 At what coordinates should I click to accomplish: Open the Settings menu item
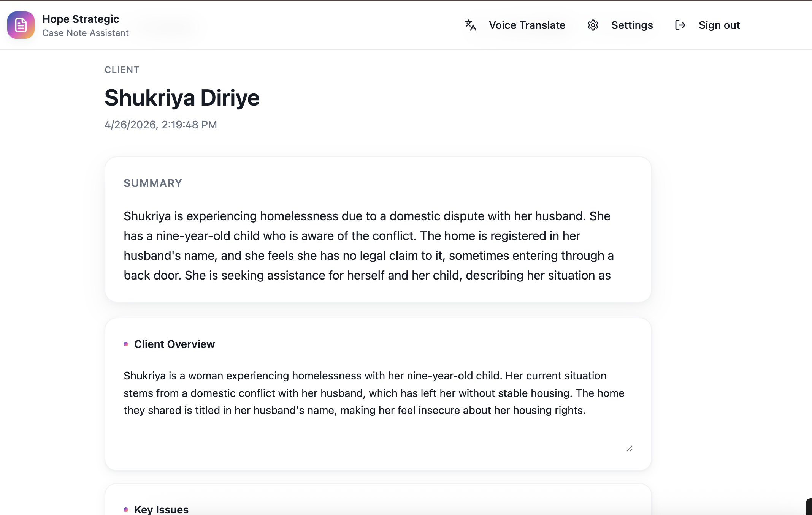[x=632, y=25]
